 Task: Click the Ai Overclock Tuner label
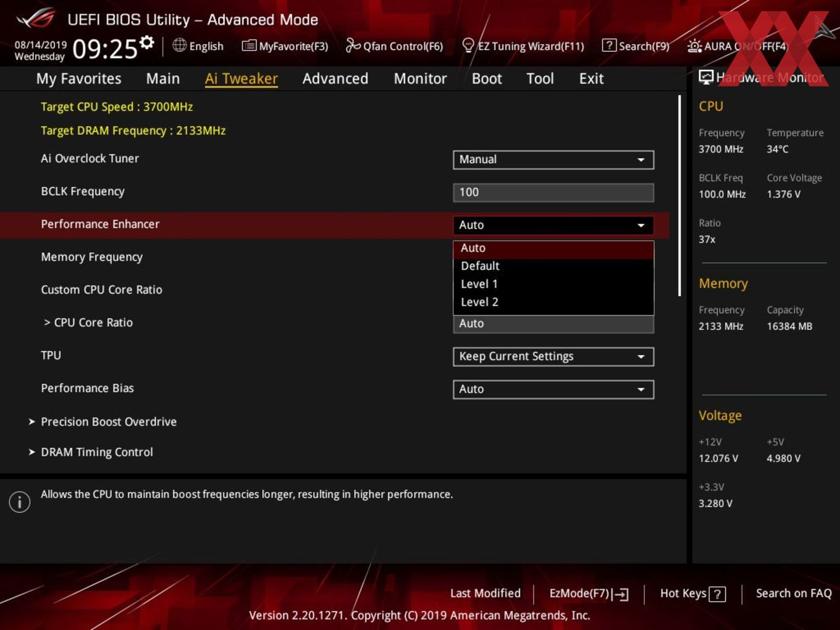tap(90, 158)
